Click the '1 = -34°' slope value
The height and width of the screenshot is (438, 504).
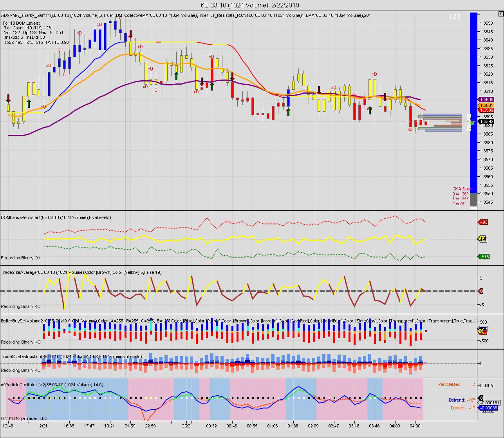click(x=461, y=199)
